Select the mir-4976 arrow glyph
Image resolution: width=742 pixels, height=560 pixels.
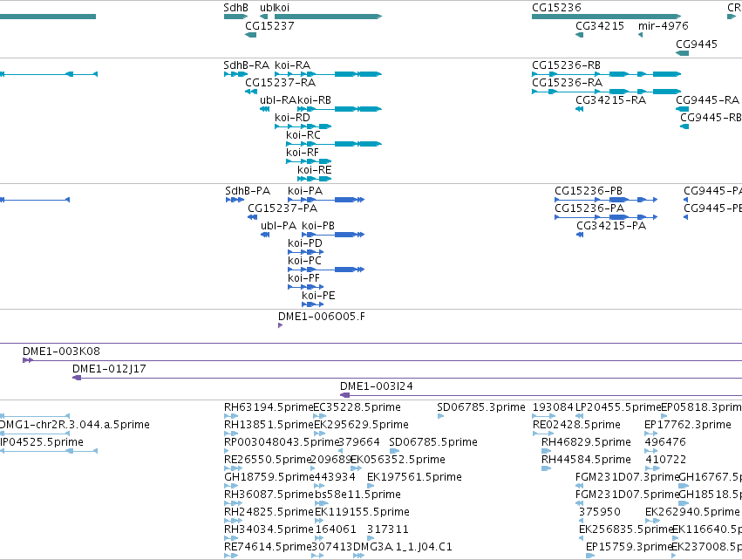coord(640,35)
